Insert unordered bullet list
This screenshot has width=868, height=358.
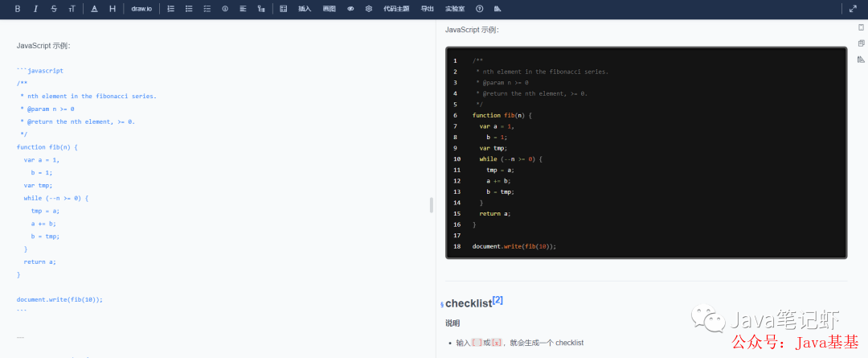(x=189, y=9)
